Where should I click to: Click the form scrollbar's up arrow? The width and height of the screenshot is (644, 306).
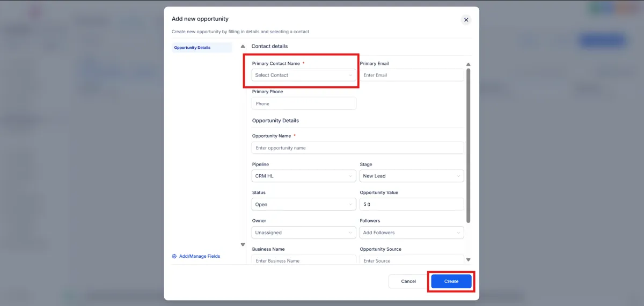click(x=468, y=65)
